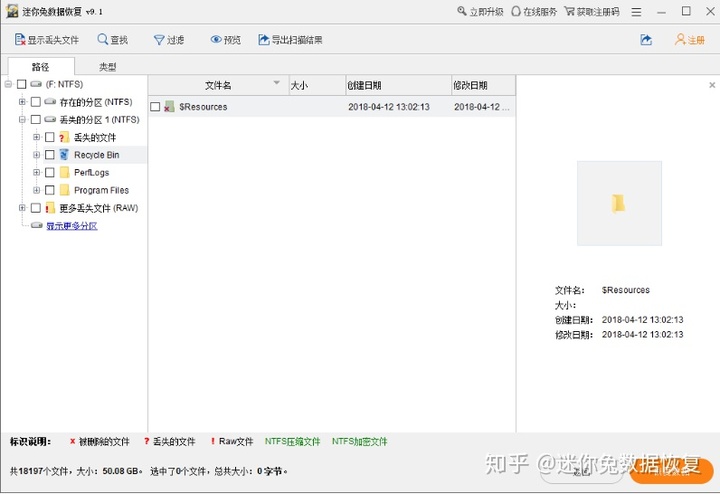Click the Register (注册) user icon

[x=680, y=40]
